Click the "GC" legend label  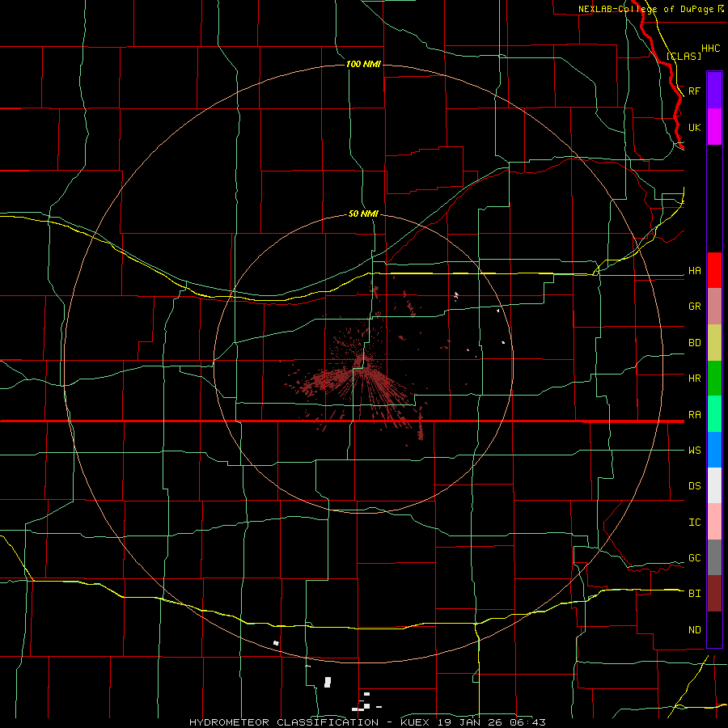(x=694, y=558)
